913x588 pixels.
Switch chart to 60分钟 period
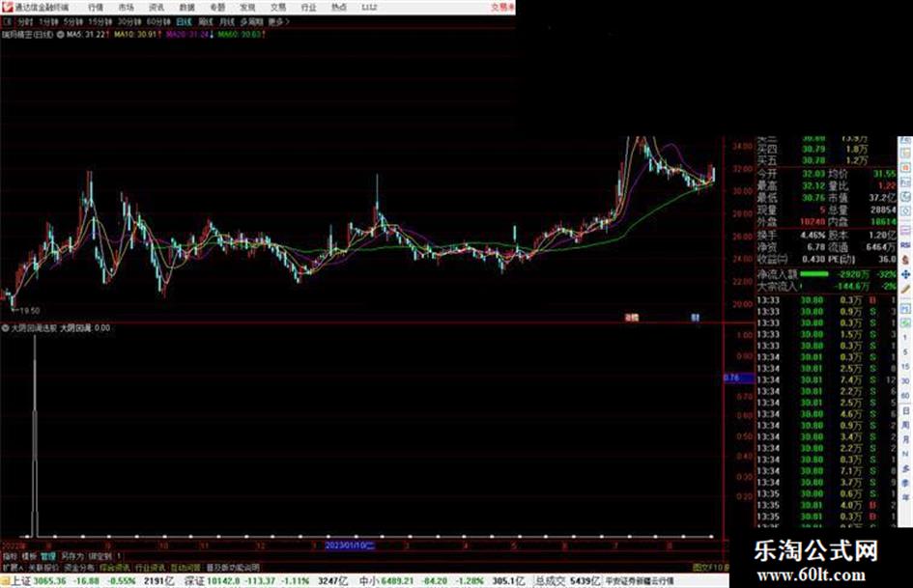(x=157, y=21)
